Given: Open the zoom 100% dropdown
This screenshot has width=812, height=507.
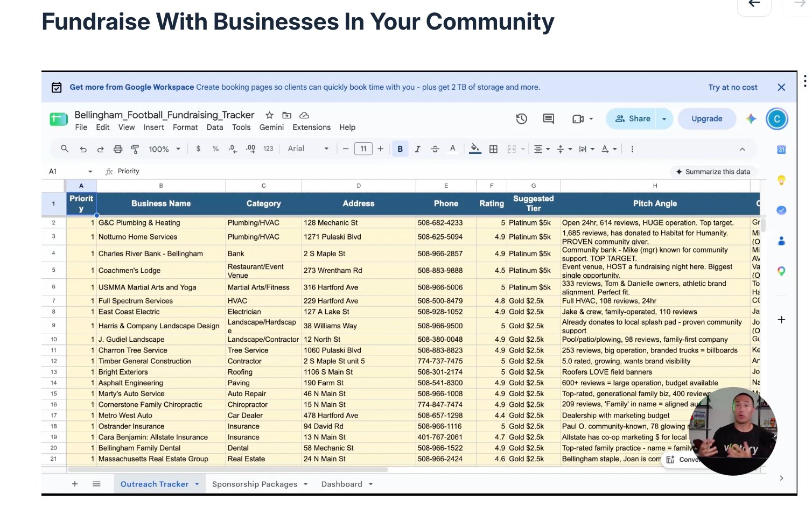Looking at the screenshot, I should click(x=164, y=149).
